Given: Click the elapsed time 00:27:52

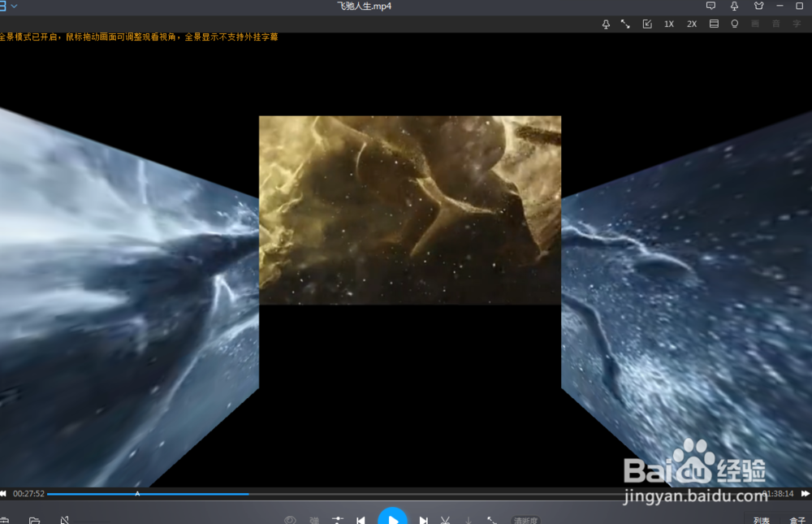Looking at the screenshot, I should tap(28, 493).
